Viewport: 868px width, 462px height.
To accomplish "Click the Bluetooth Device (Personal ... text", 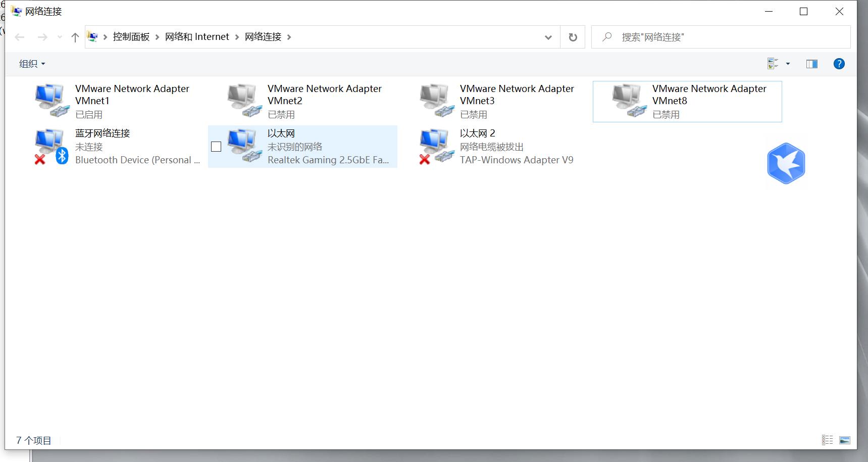I will pyautogui.click(x=138, y=160).
